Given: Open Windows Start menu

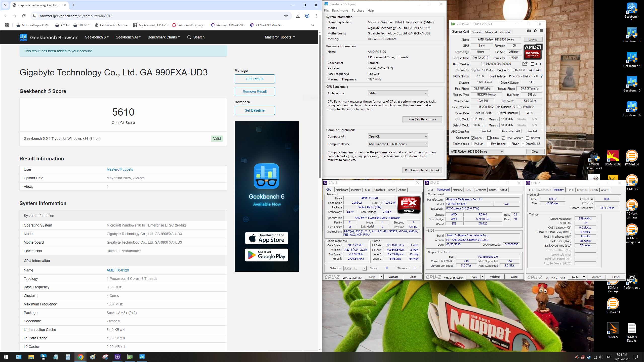Looking at the screenshot, I should pyautogui.click(x=6, y=357).
